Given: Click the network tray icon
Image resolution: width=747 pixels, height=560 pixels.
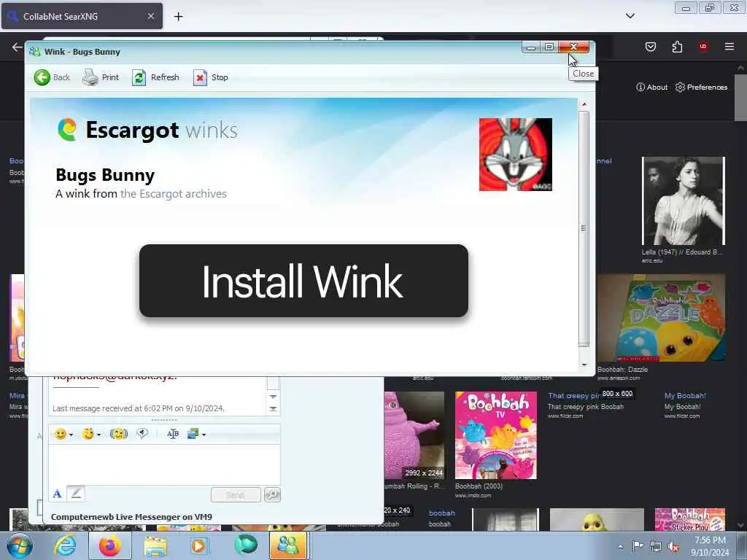Looking at the screenshot, I should [656, 547].
